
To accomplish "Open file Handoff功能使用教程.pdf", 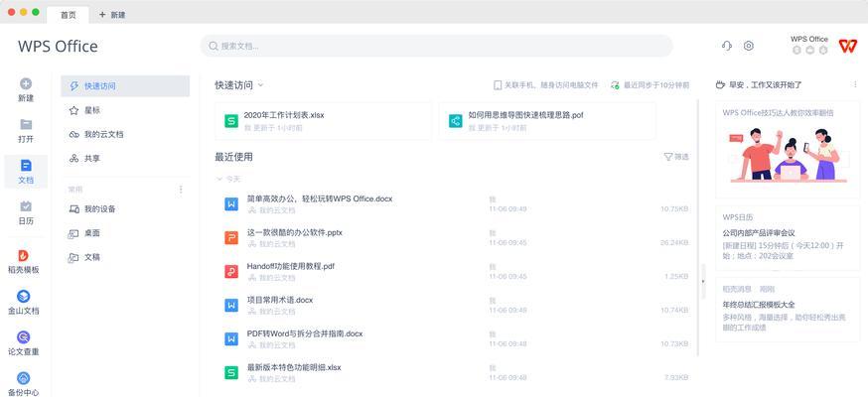I will tap(291, 266).
